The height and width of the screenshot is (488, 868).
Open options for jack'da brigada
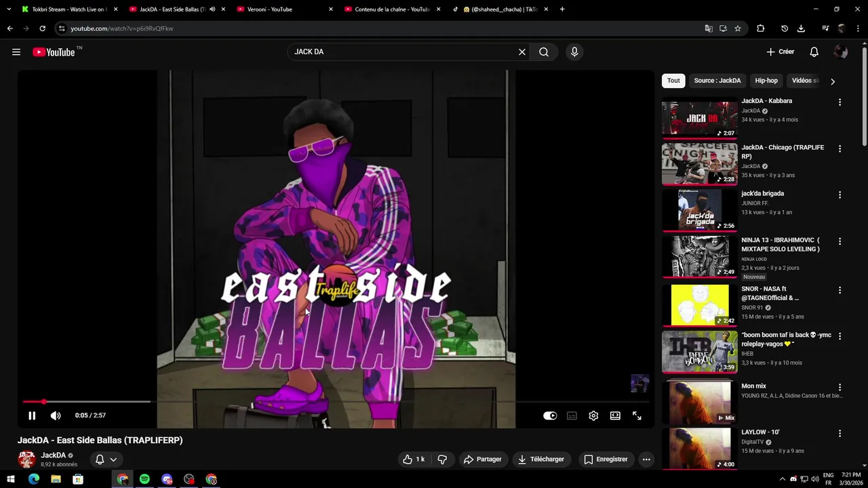(x=840, y=195)
